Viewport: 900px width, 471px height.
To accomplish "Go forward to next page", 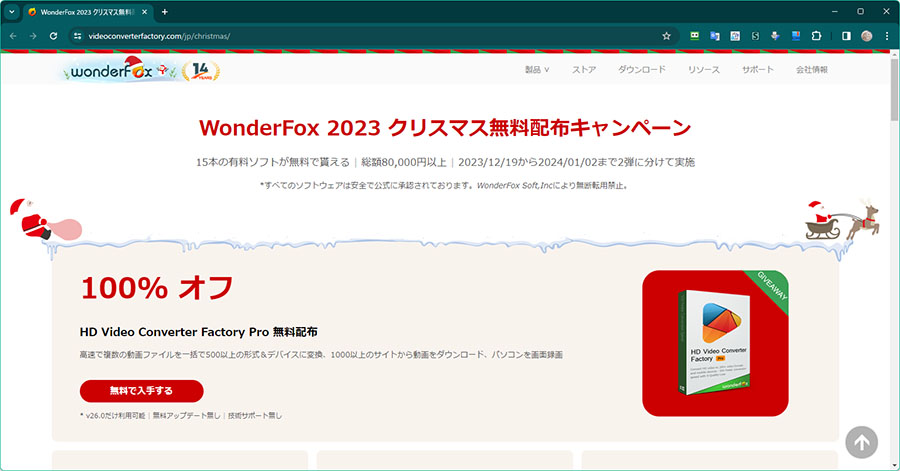I will click(33, 36).
